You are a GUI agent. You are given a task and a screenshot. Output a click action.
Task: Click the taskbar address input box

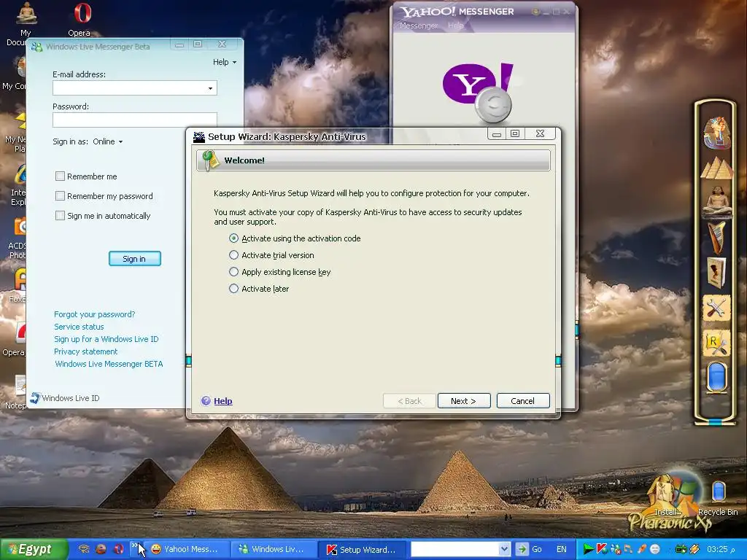455,549
